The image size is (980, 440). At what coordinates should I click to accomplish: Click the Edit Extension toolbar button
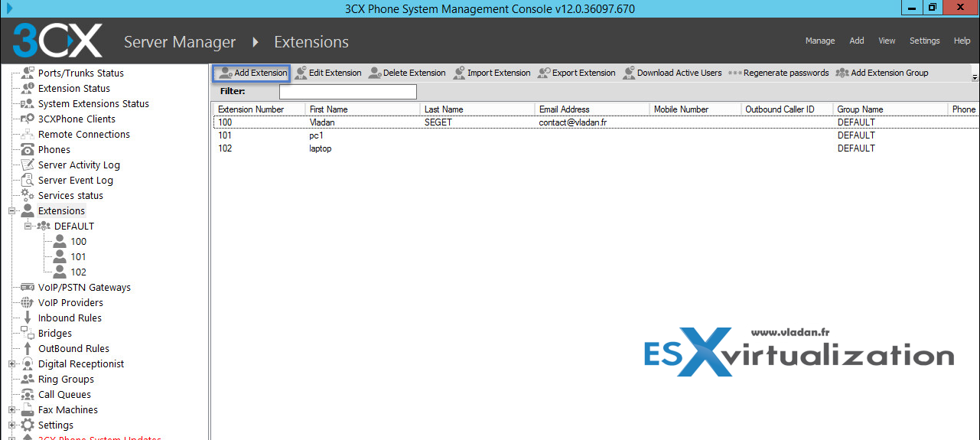328,73
